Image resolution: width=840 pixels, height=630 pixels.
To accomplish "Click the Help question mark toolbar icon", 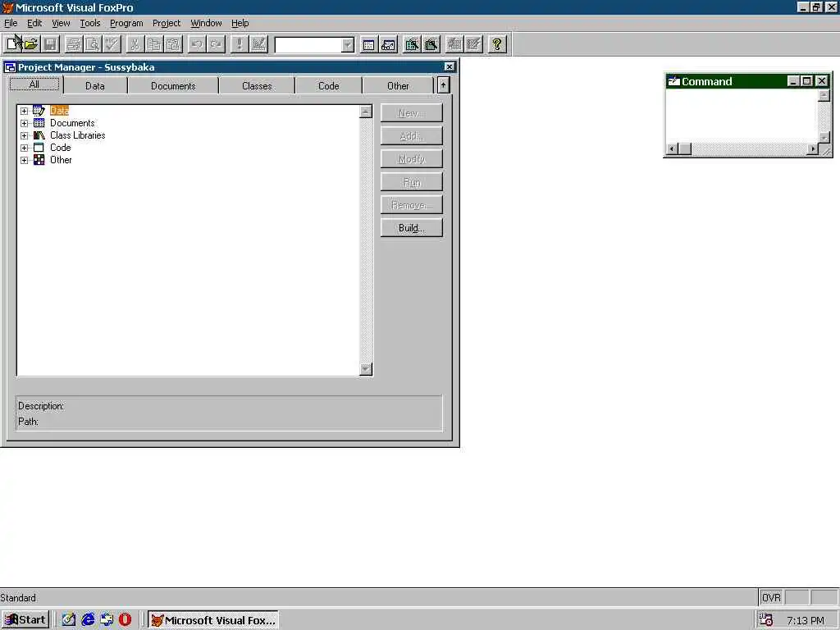I will (x=497, y=44).
